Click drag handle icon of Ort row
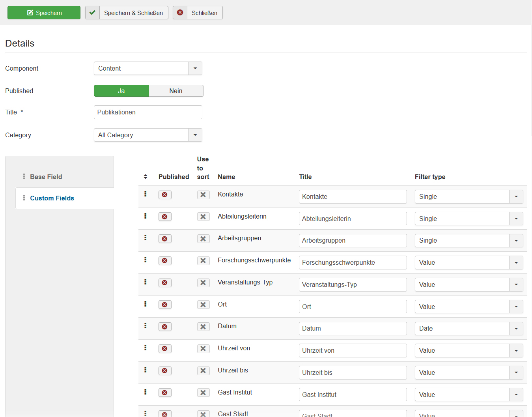This screenshot has height=417, width=532. pos(145,304)
